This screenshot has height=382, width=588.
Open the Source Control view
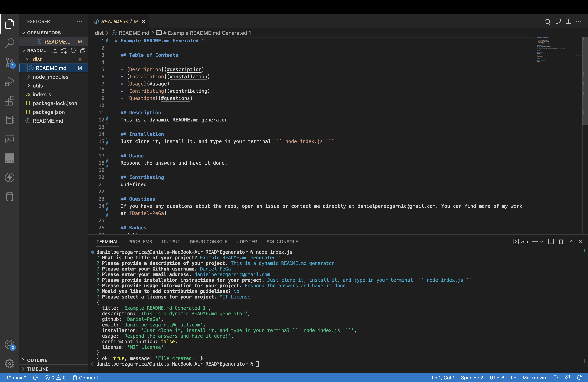pyautogui.click(x=9, y=62)
